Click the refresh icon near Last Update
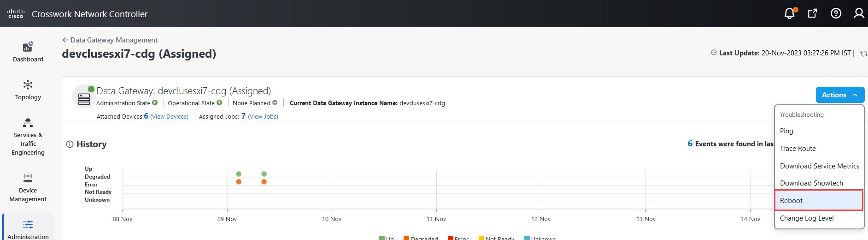868x240 pixels. tap(863, 54)
